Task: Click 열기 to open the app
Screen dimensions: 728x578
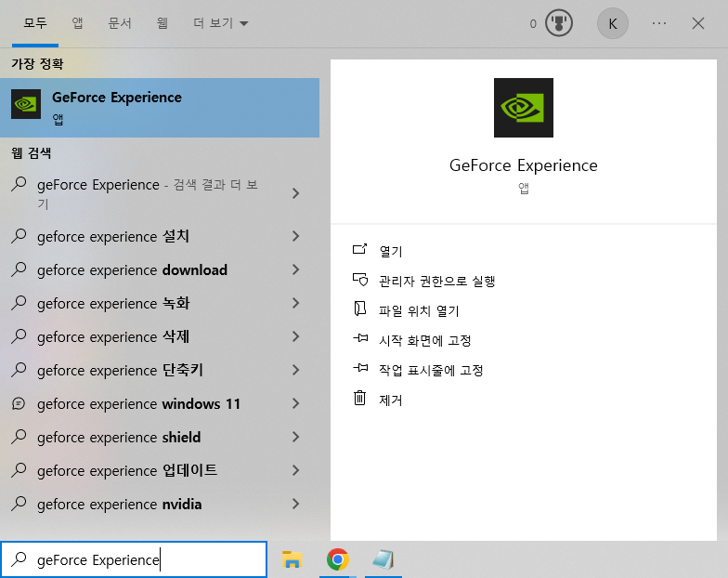Action: click(390, 251)
